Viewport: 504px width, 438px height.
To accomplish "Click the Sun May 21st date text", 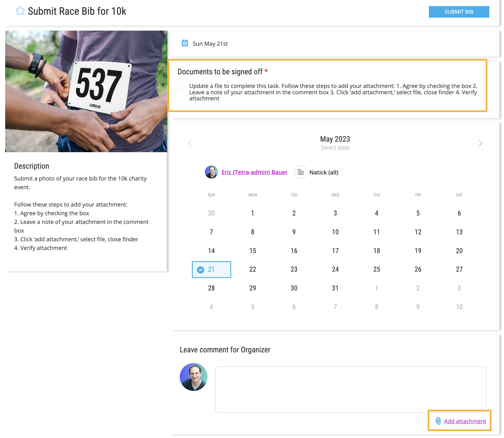I will pos(210,44).
